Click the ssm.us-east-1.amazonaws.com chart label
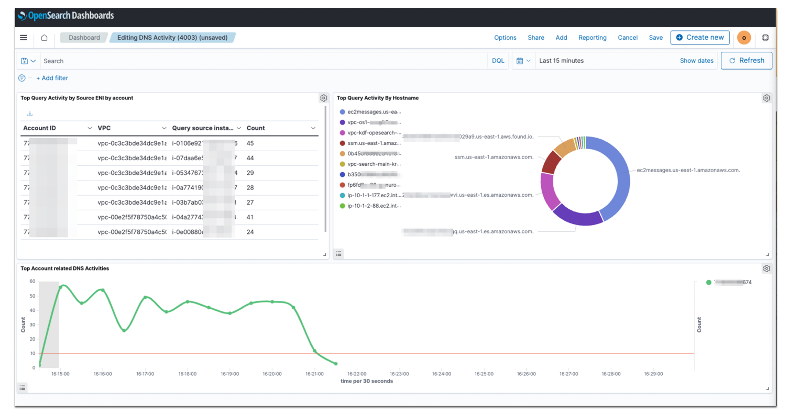788x416 pixels. [494, 157]
